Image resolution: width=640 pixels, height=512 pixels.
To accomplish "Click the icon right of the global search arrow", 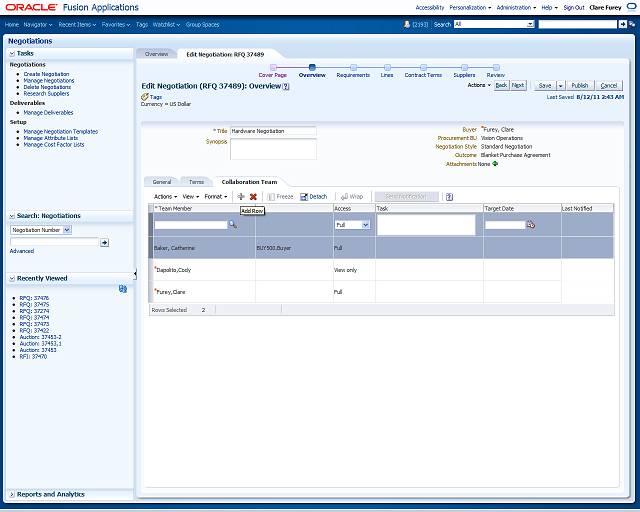I will 632,24.
